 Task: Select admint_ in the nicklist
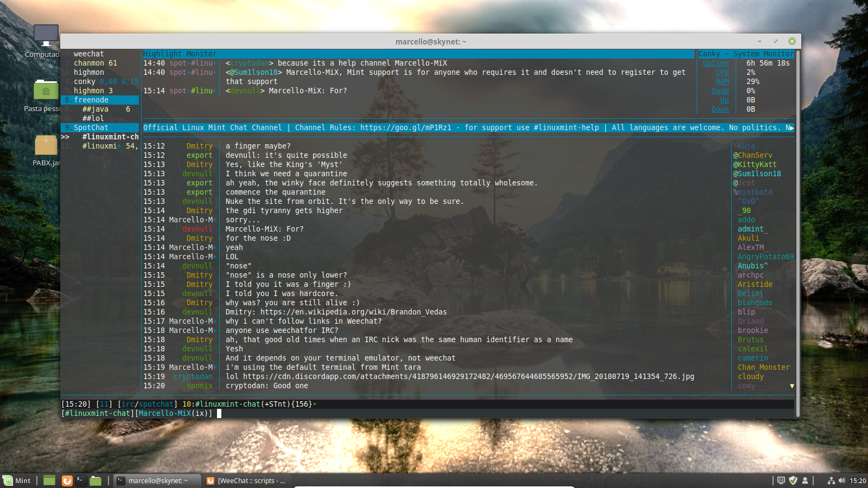(752, 229)
